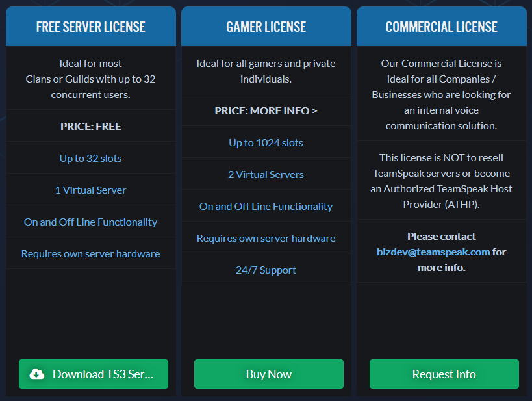Click the cloud download icon
532x401 pixels.
click(x=38, y=374)
